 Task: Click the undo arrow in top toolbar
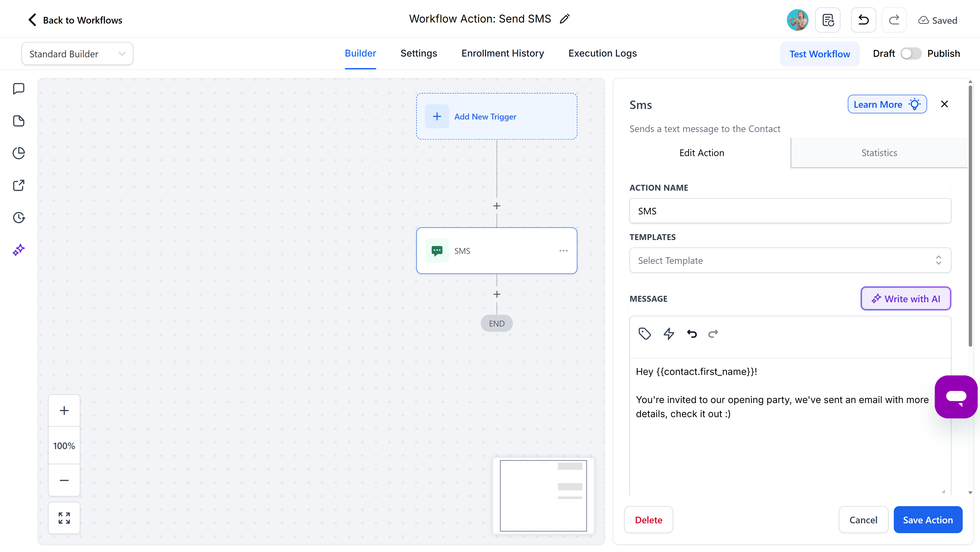863,20
